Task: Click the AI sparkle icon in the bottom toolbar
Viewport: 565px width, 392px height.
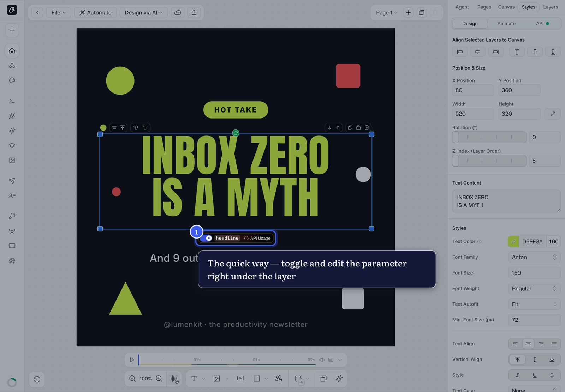Action: click(339, 379)
